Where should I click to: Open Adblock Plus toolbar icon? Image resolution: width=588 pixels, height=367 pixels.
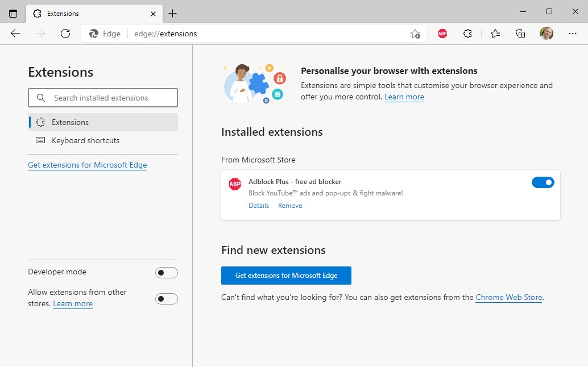(x=442, y=34)
